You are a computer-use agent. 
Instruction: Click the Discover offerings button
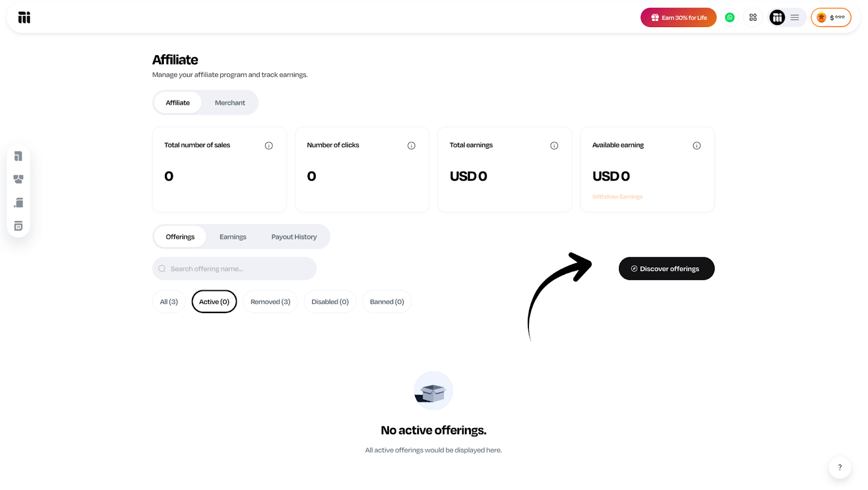[x=666, y=269]
